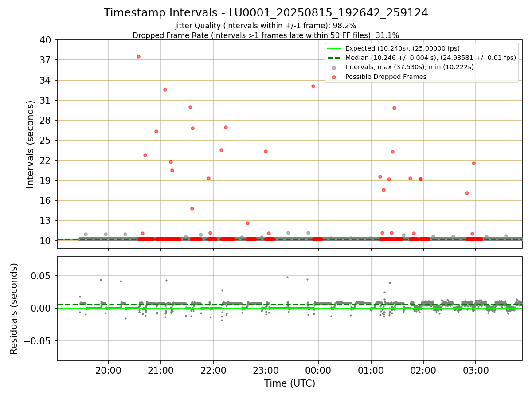Click the x-axis tick label '21:00'

point(160,370)
